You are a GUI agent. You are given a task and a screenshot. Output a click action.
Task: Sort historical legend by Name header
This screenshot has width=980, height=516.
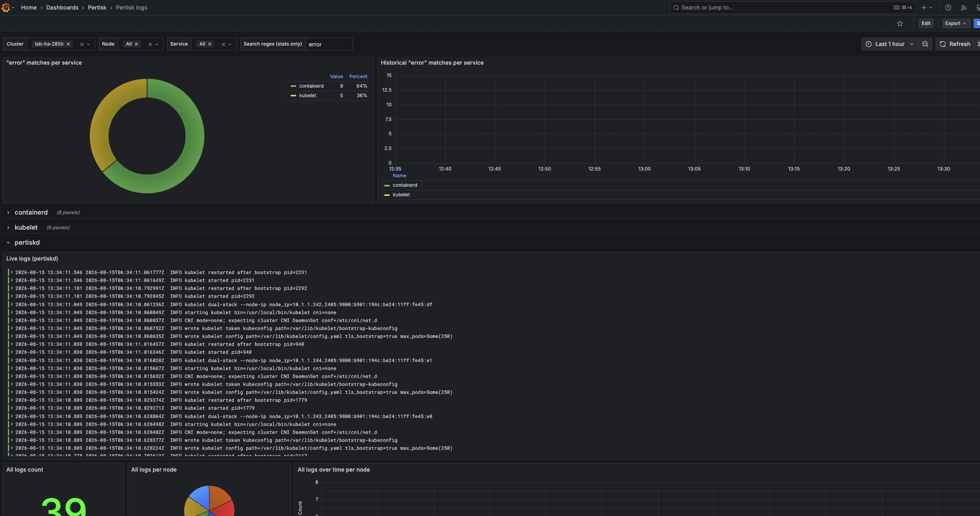tap(399, 176)
